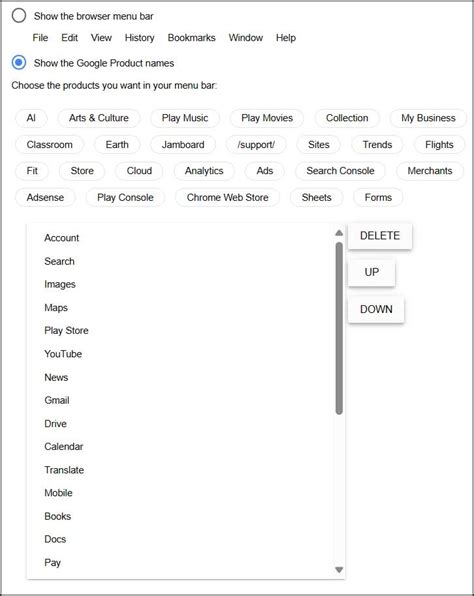Add the /support/ chip
Image resolution: width=474 pixels, height=596 pixels.
tap(256, 144)
